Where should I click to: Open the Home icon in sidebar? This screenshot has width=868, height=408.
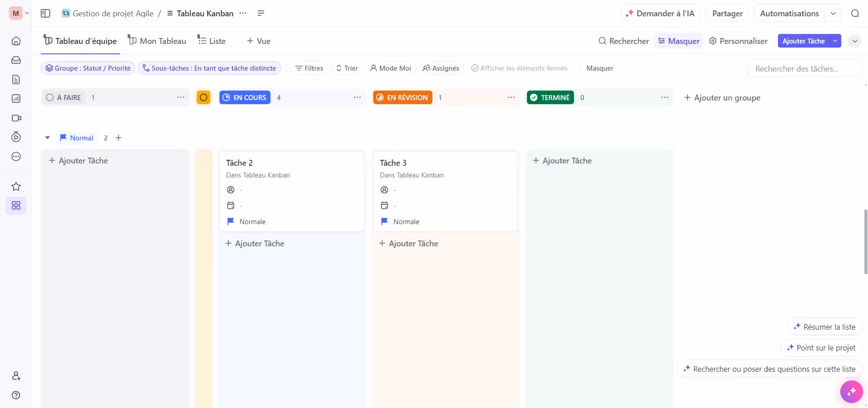[x=16, y=41]
